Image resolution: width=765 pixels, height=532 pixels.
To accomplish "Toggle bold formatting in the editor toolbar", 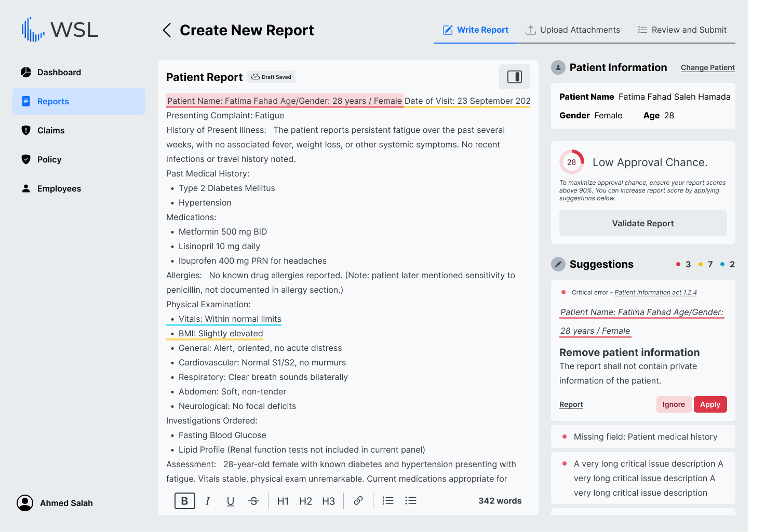I will (184, 501).
